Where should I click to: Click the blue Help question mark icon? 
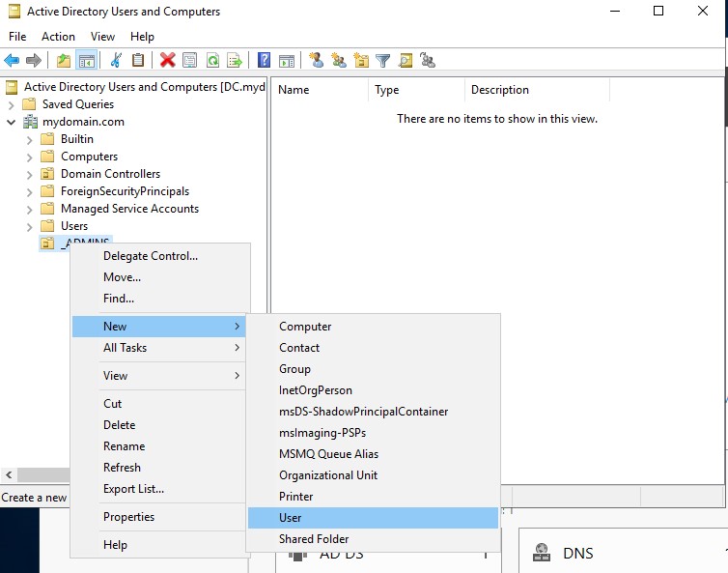(x=264, y=61)
